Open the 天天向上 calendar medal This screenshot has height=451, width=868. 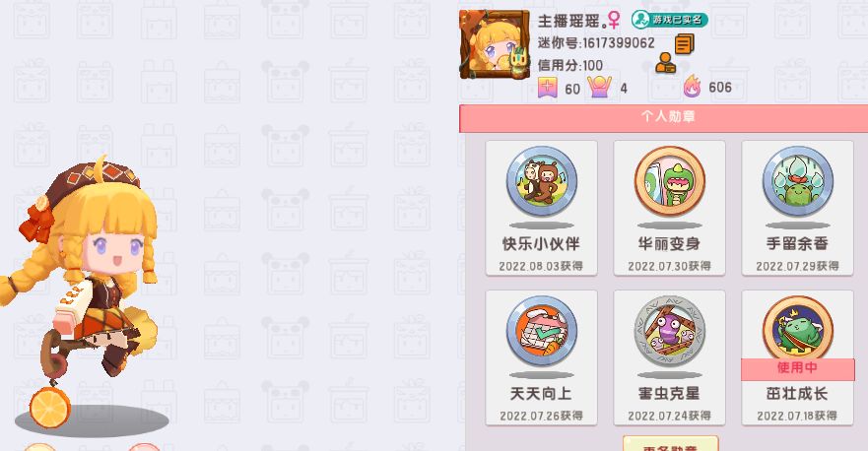click(x=542, y=331)
